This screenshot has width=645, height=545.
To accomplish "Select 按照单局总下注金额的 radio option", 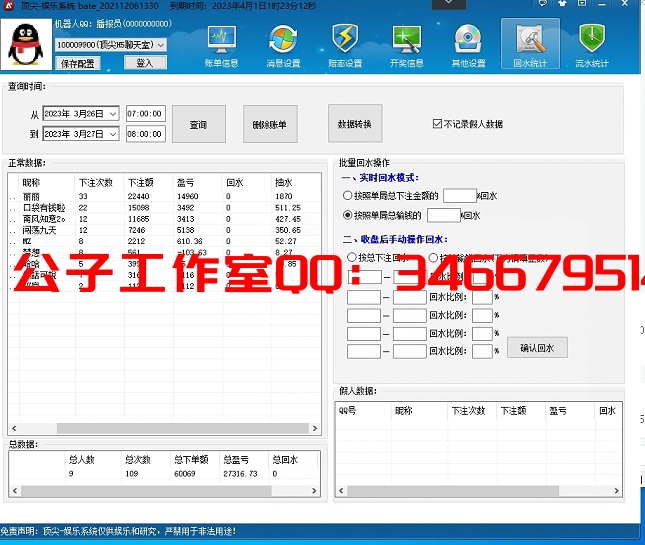I will click(348, 195).
